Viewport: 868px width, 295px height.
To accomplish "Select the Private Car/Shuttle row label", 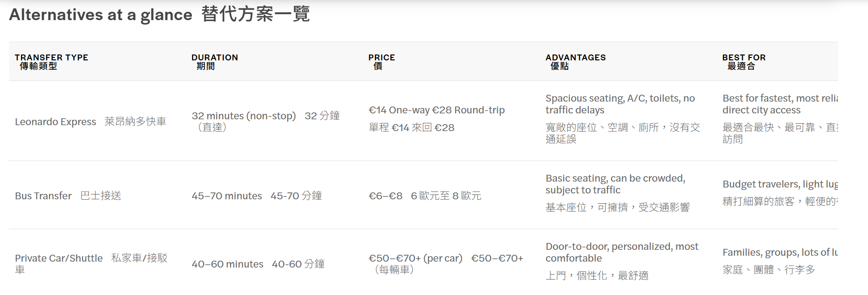I will pyautogui.click(x=59, y=258).
